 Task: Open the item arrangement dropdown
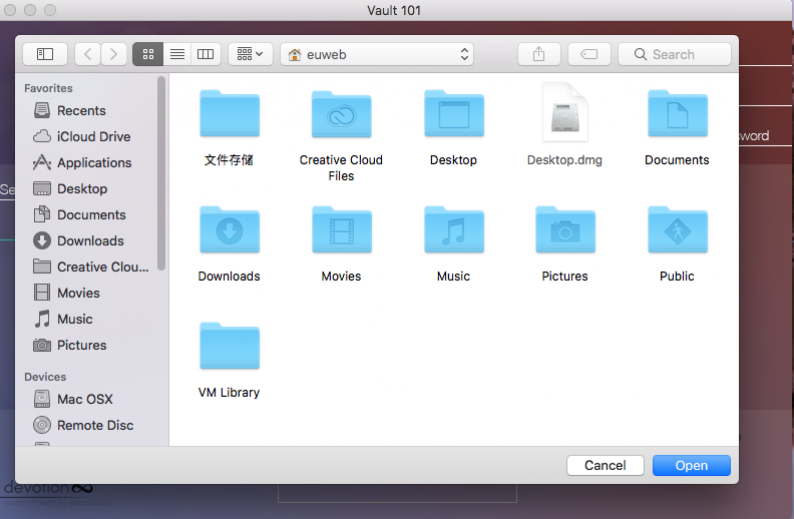250,54
